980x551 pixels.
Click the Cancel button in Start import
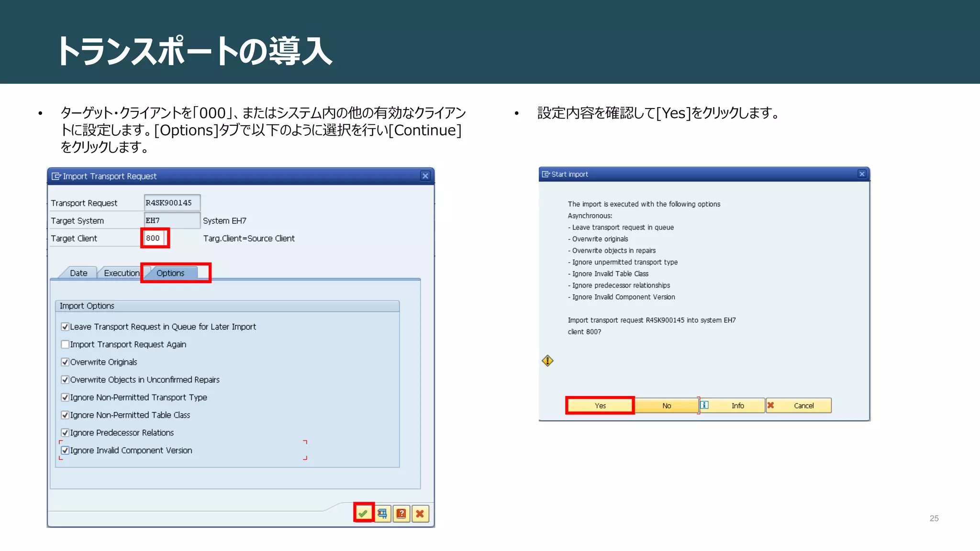pyautogui.click(x=798, y=406)
